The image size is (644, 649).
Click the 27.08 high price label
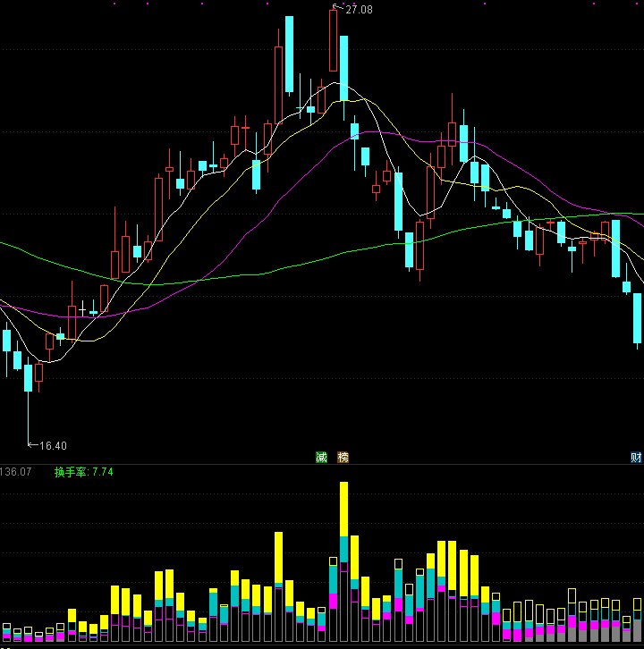tap(359, 10)
